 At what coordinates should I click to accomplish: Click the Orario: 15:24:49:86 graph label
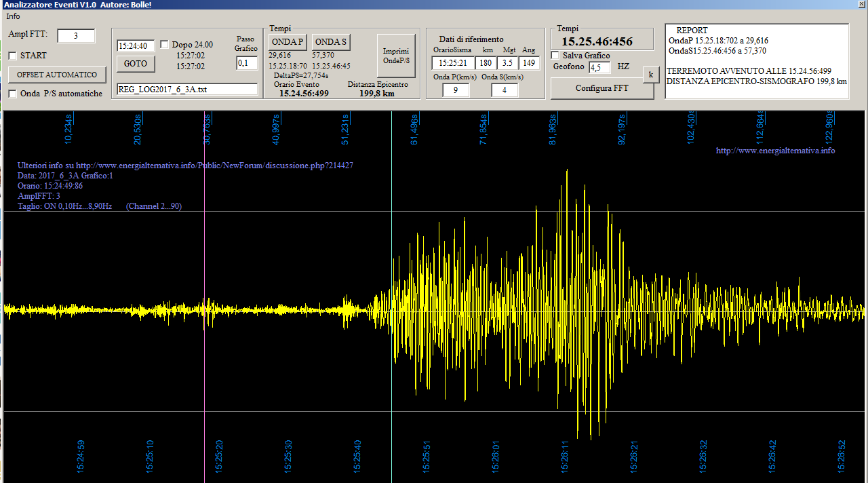[50, 186]
